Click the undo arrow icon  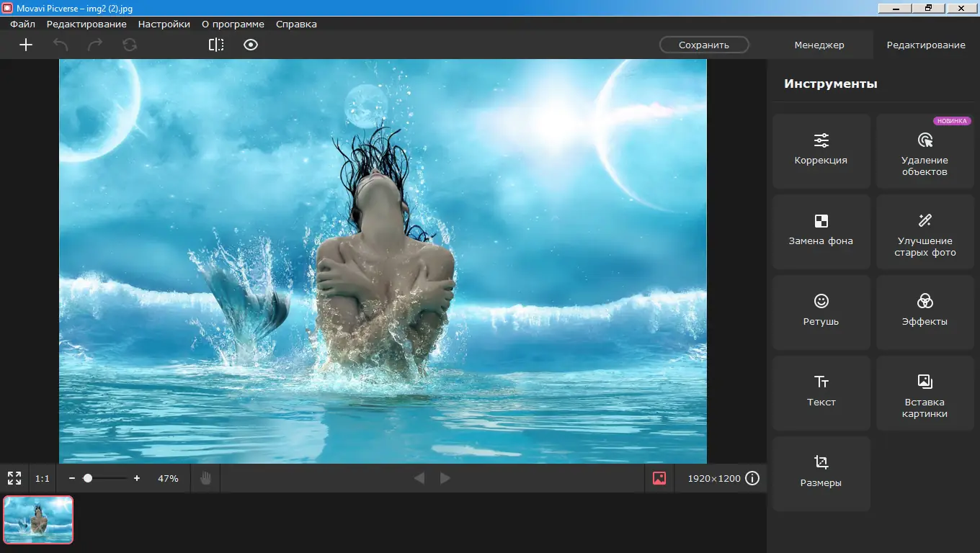61,45
